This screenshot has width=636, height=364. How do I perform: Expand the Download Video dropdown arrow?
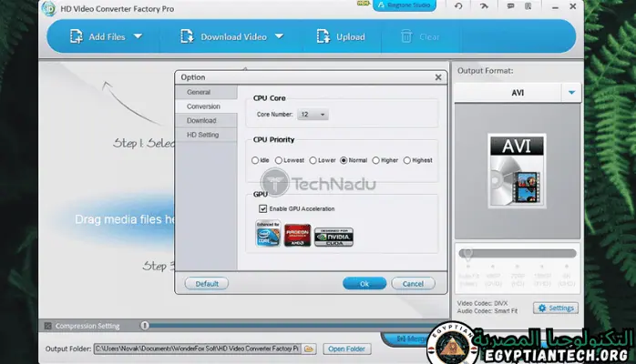(279, 36)
